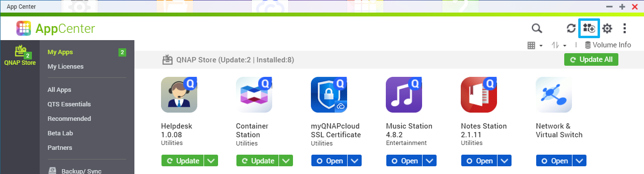Image resolution: width=644 pixels, height=174 pixels.
Task: Open the settings gear icon
Action: click(607, 29)
